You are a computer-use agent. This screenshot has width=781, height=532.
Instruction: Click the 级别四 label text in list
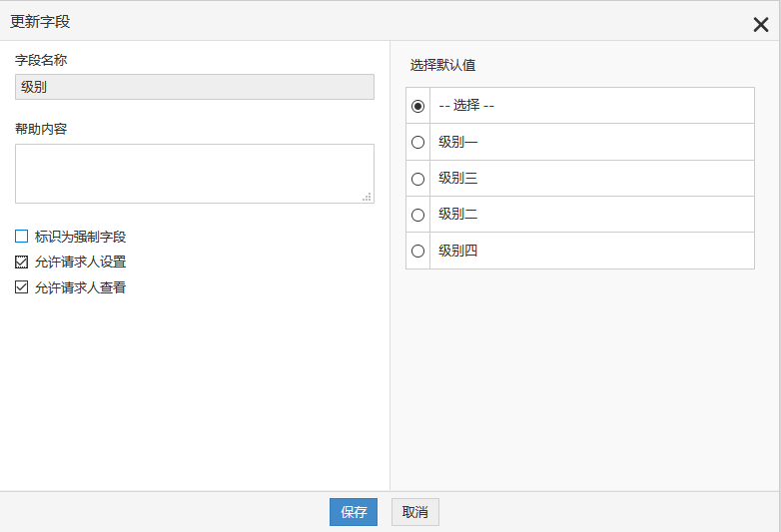click(458, 251)
